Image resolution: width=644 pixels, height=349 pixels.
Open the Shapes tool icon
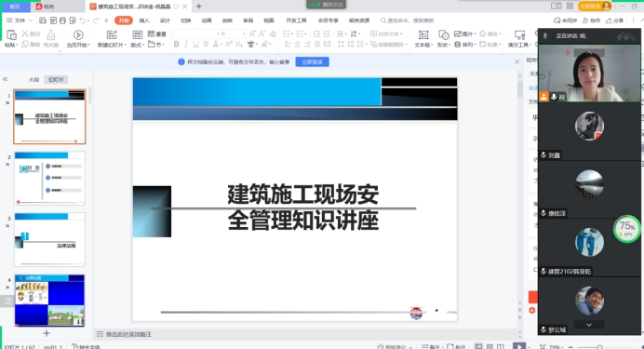[443, 35]
